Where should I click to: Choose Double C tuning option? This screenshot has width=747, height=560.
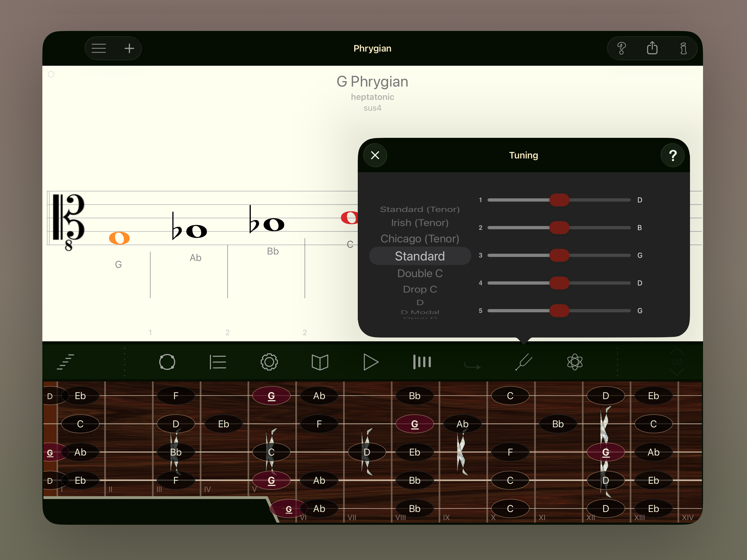tap(420, 273)
